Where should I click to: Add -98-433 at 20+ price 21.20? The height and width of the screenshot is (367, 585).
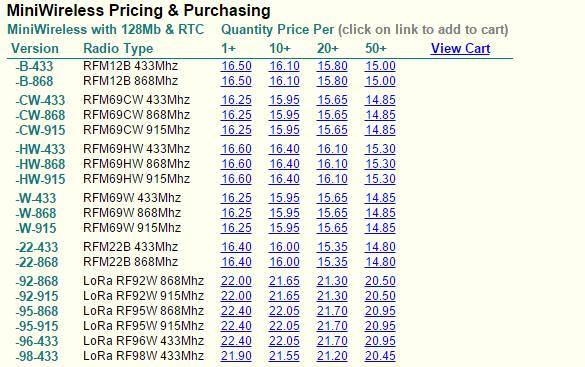[x=332, y=356]
